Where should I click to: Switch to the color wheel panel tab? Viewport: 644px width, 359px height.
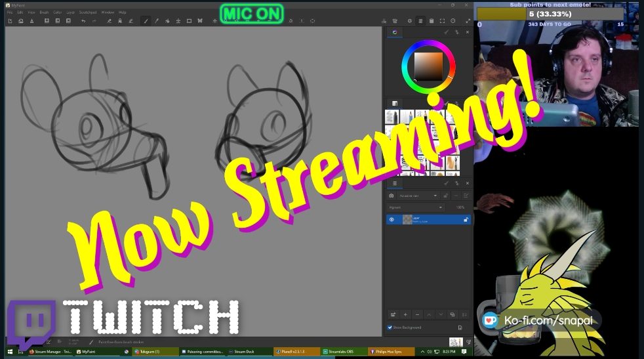pyautogui.click(x=395, y=32)
